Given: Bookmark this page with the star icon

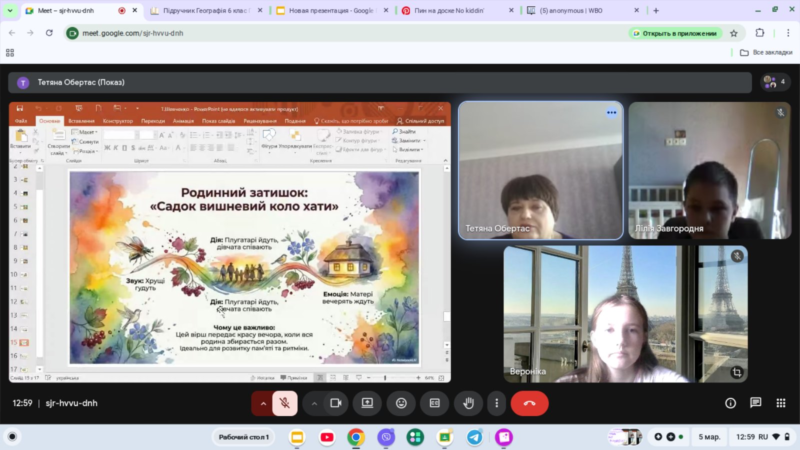Looking at the screenshot, I should click(x=733, y=32).
